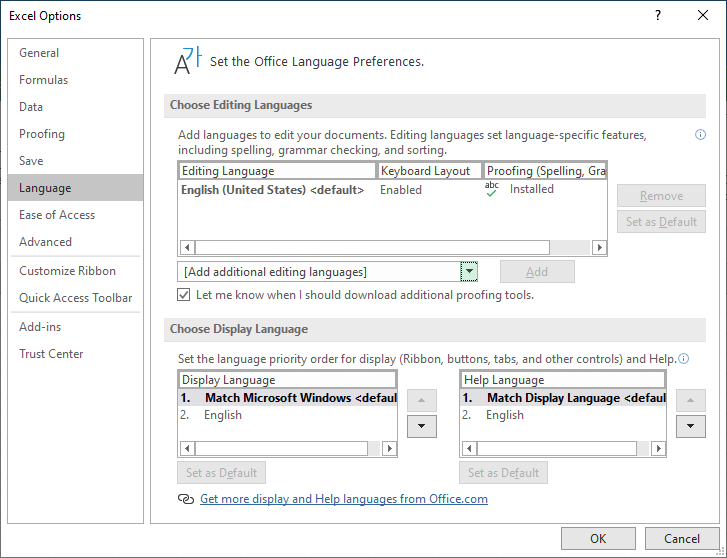This screenshot has width=727, height=558.
Task: Click the Cancel button
Action: (682, 539)
